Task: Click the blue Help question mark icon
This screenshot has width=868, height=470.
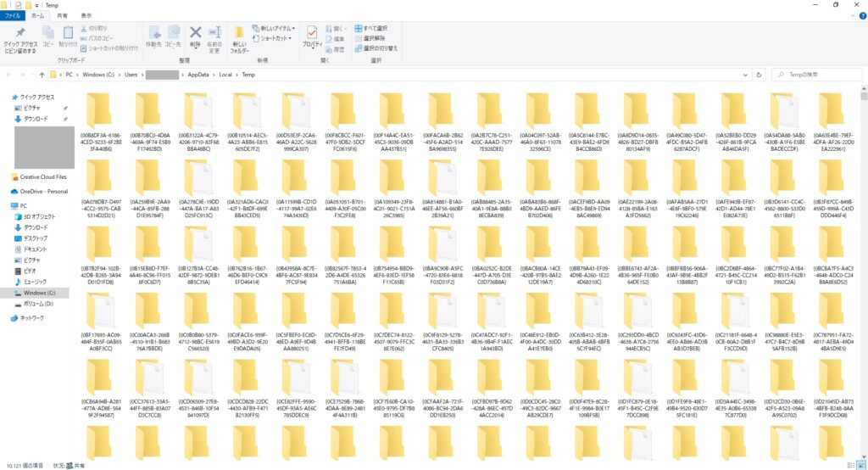Action: point(860,15)
